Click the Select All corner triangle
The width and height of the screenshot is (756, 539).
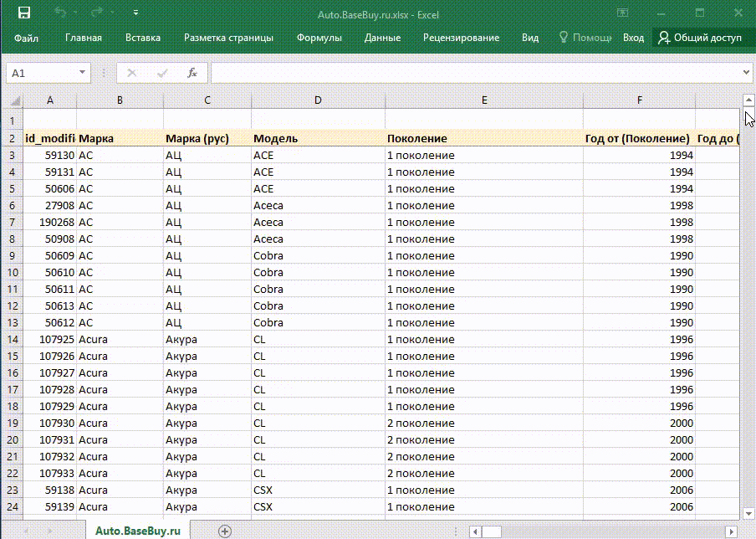(x=15, y=100)
